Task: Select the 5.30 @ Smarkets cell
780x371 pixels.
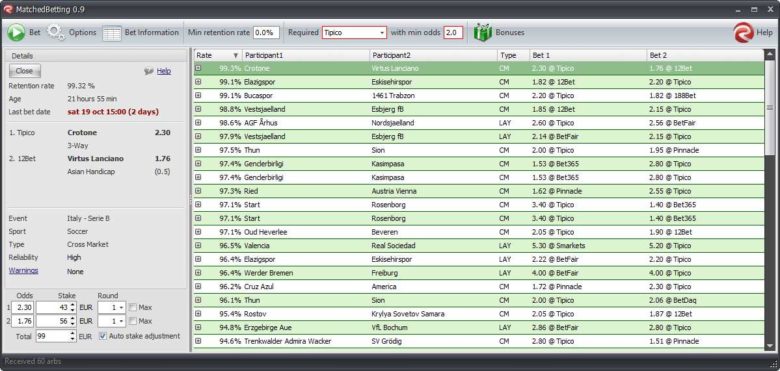Action: 588,245
